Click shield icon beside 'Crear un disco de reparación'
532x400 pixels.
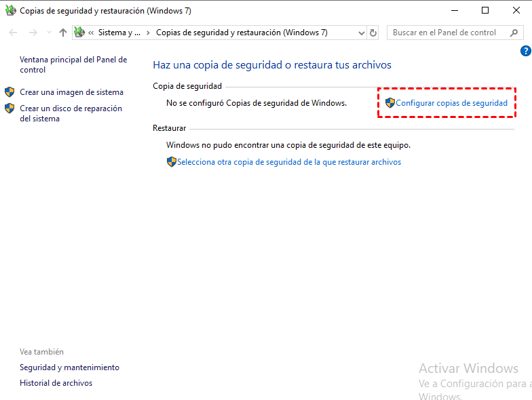tap(9, 108)
